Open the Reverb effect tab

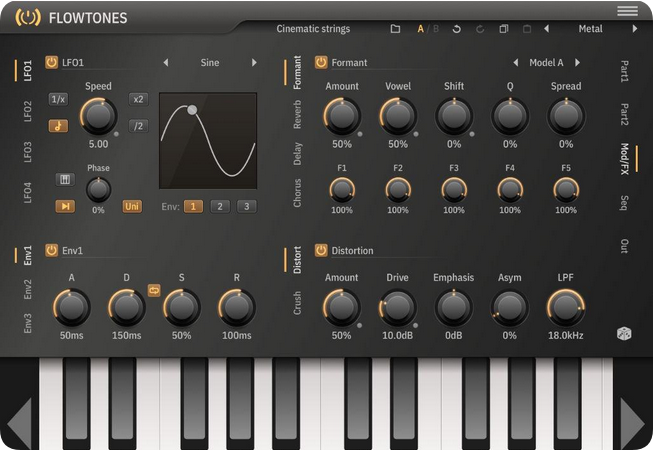click(x=297, y=114)
